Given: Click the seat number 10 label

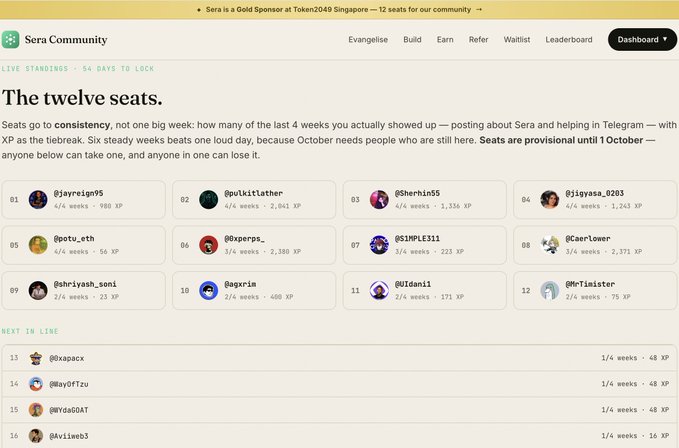Looking at the screenshot, I should click(185, 290).
